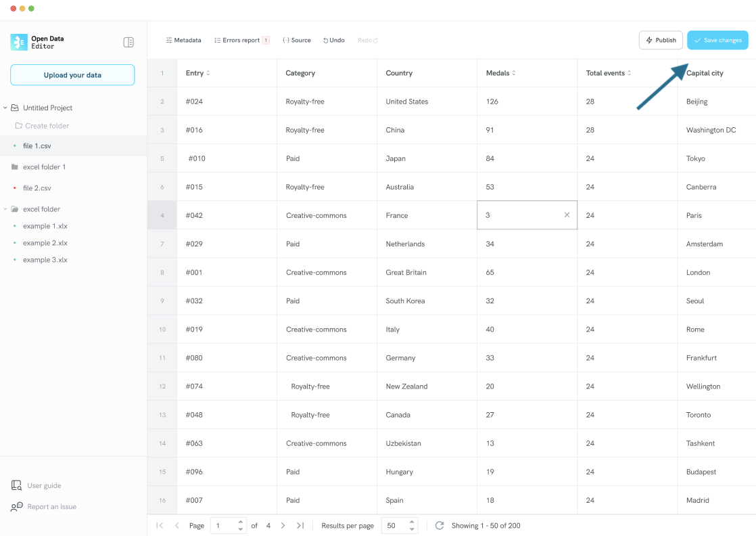Go to the next page
The height and width of the screenshot is (536, 756).
[x=283, y=526]
